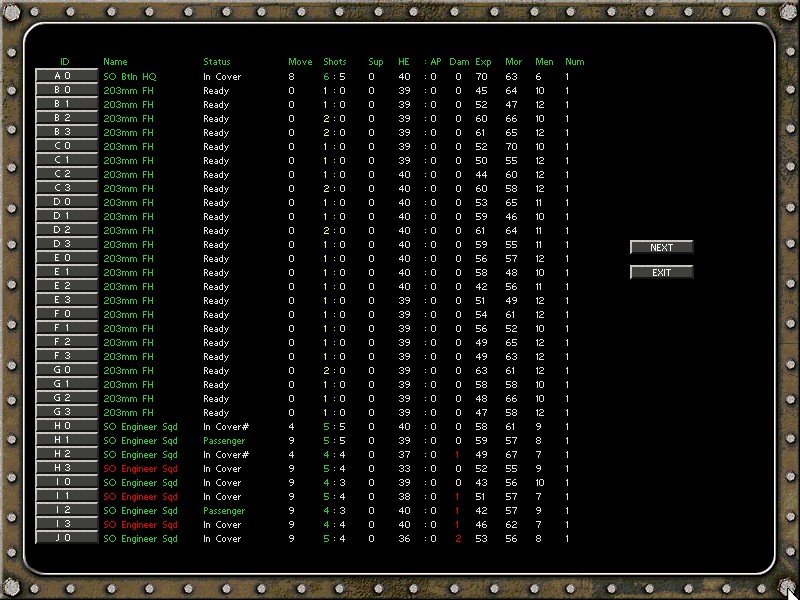Choose unit ID button D0
The image size is (800, 600).
(66, 202)
